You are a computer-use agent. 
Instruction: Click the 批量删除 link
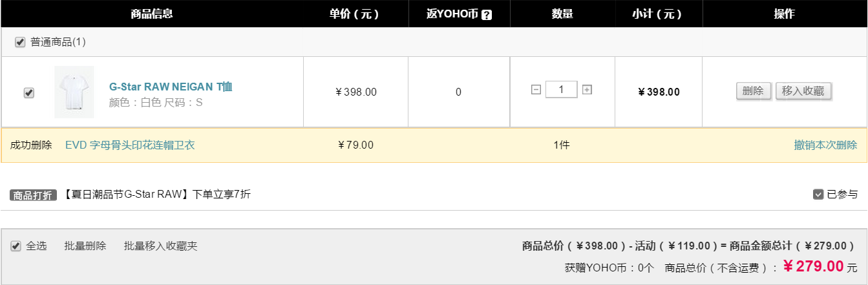pos(85,246)
